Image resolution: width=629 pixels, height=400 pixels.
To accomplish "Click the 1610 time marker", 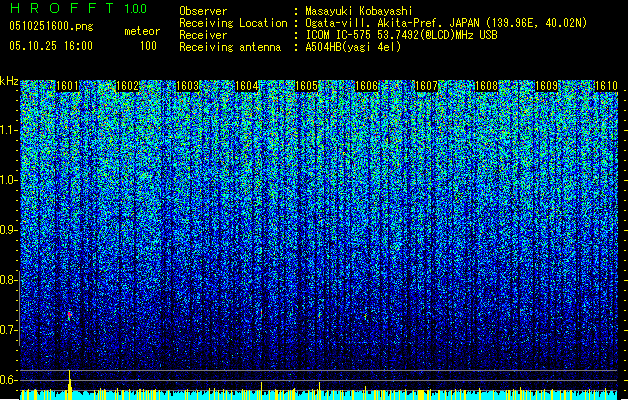I will tap(606, 86).
